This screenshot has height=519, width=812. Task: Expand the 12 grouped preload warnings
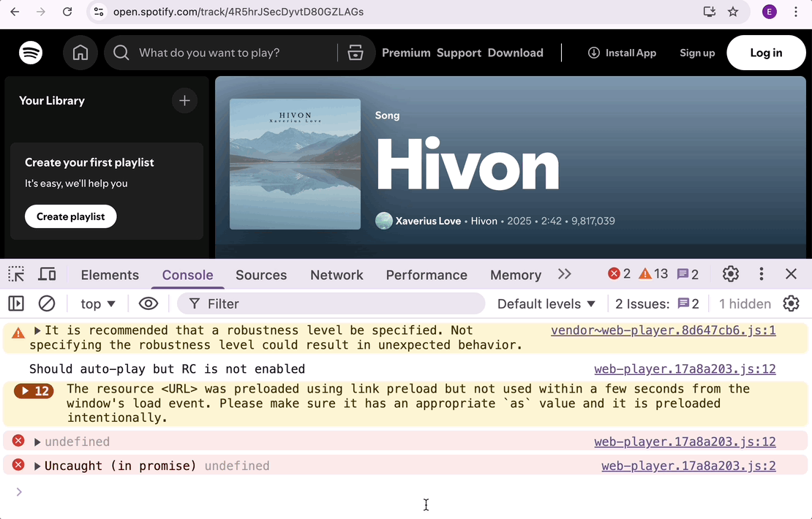[x=34, y=390]
